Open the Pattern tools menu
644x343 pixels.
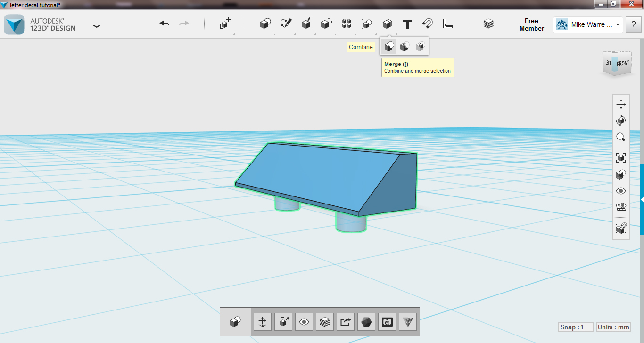coord(347,24)
